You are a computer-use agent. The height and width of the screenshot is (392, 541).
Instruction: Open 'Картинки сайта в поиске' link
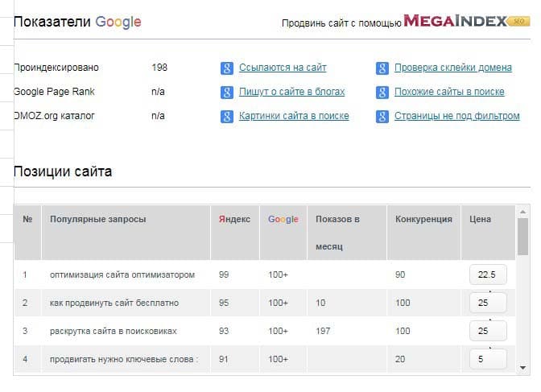coord(294,117)
